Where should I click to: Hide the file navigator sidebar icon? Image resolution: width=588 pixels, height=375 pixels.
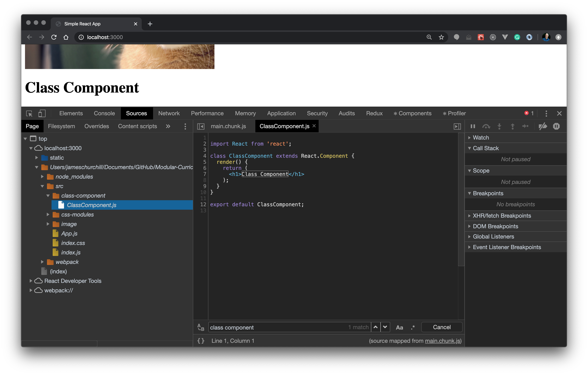coord(201,126)
